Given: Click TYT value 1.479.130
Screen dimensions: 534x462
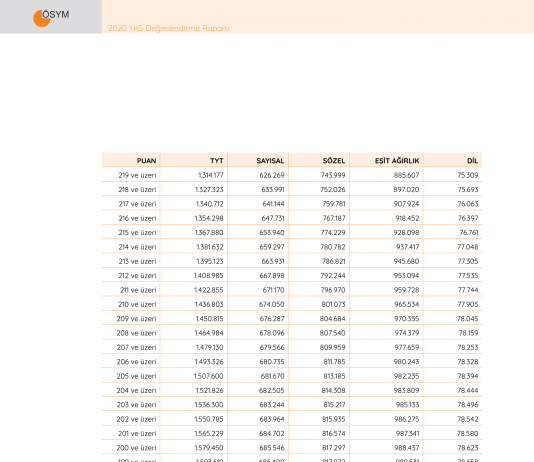Looking at the screenshot, I should 209,347.
